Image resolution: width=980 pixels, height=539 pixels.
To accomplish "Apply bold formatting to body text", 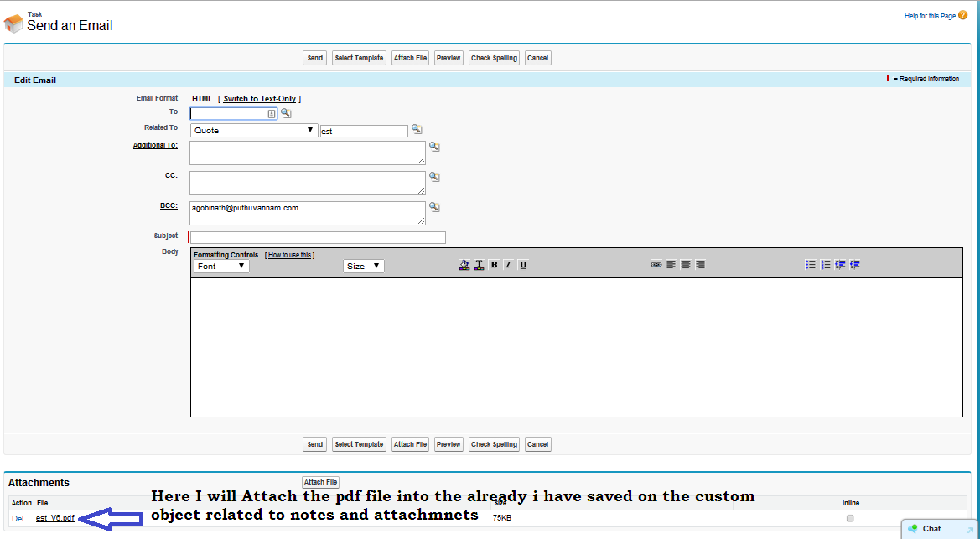I will pos(493,265).
